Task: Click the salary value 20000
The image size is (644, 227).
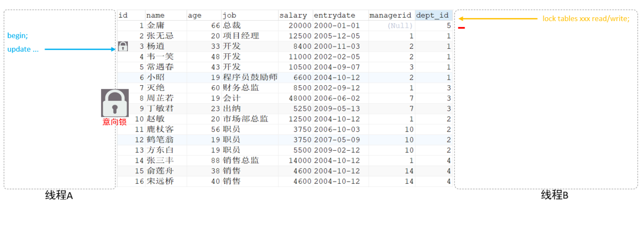Action: pos(300,26)
